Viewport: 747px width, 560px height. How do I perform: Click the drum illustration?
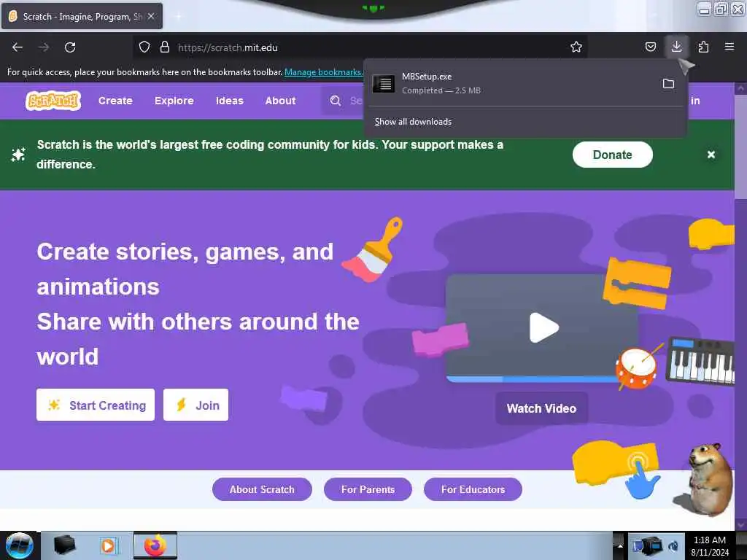point(636,368)
